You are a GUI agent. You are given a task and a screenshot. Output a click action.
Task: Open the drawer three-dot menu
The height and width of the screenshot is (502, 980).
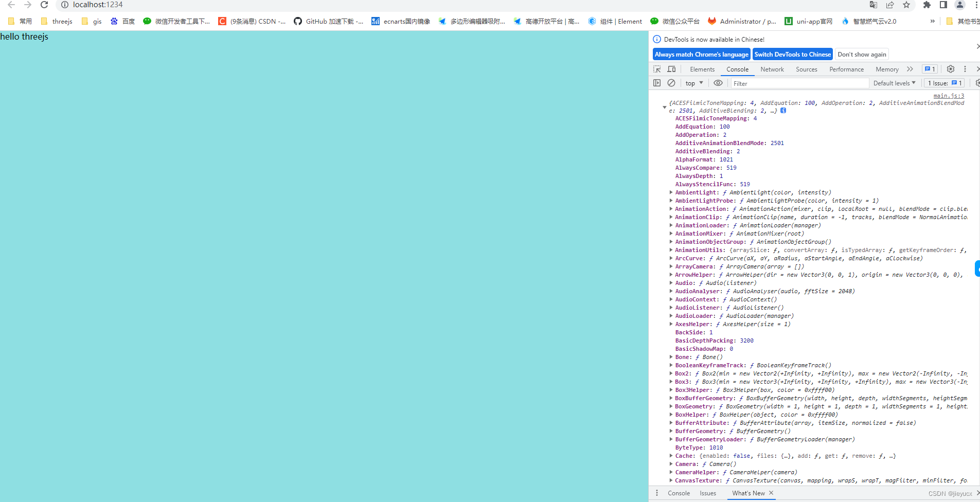pyautogui.click(x=657, y=493)
